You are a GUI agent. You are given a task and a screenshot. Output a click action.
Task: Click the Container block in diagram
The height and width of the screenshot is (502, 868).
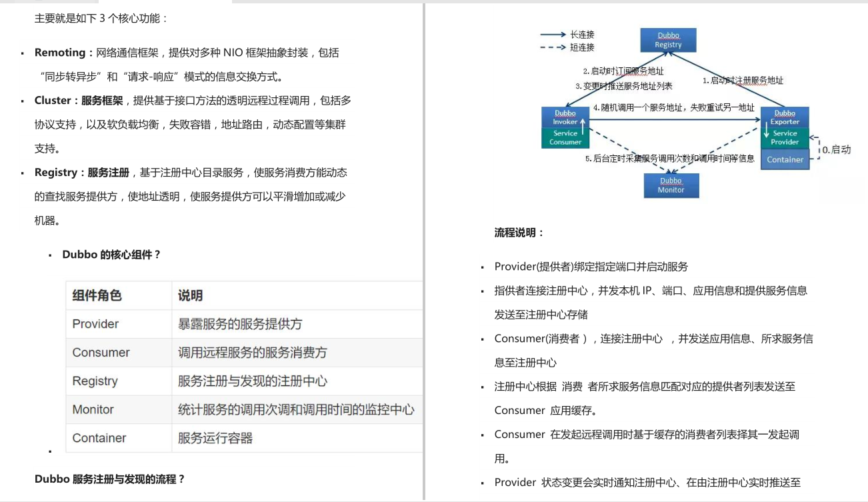[785, 159]
